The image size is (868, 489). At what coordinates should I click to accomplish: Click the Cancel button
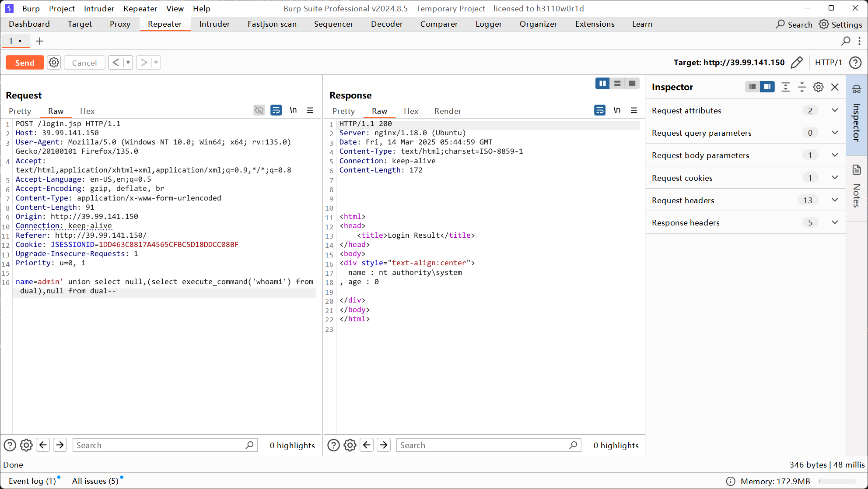(x=84, y=63)
